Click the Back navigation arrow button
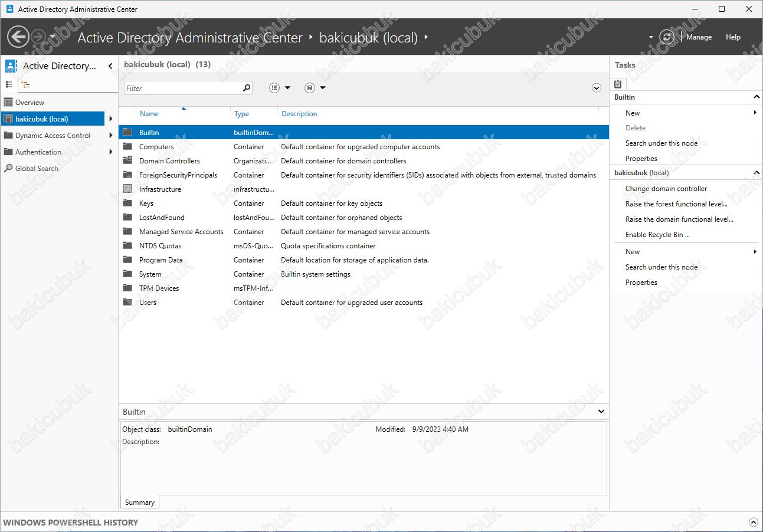763x532 pixels. pos(18,37)
